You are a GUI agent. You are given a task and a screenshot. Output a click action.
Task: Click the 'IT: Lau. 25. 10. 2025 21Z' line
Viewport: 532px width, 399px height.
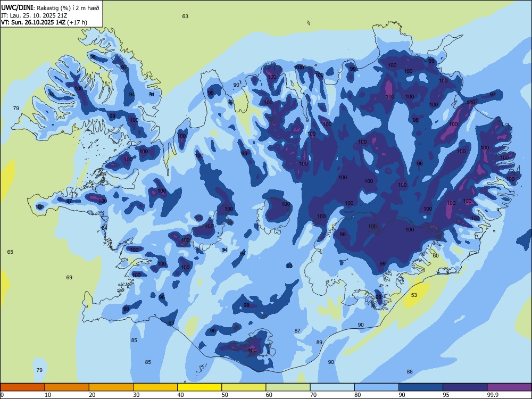coord(34,15)
